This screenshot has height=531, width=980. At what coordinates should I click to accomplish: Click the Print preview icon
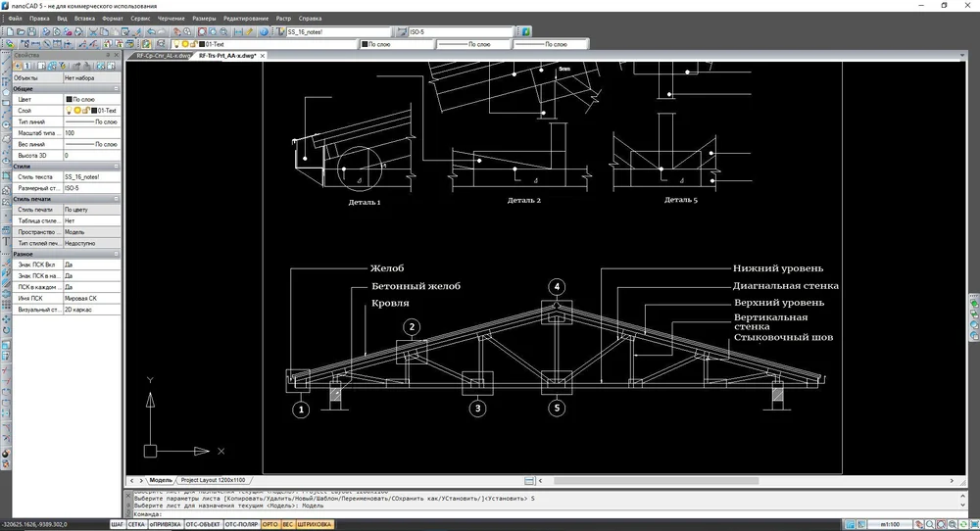point(56,31)
